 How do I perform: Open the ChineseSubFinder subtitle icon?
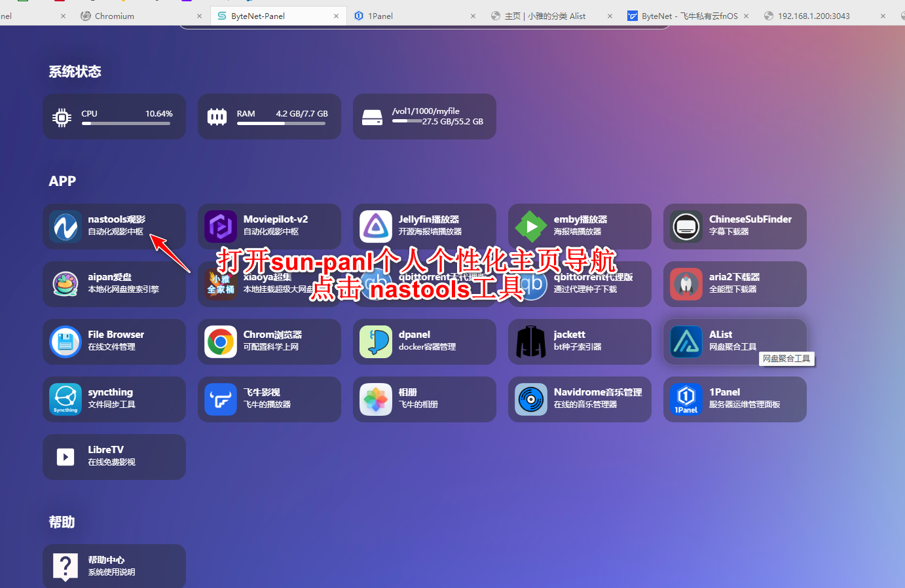tap(686, 227)
